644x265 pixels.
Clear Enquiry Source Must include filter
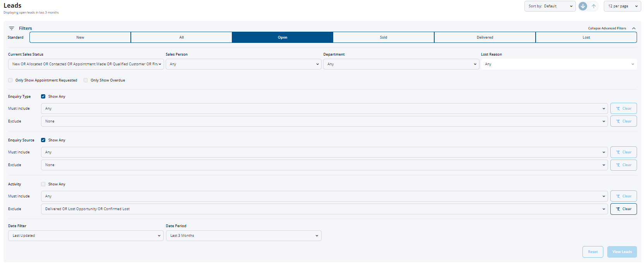point(623,152)
